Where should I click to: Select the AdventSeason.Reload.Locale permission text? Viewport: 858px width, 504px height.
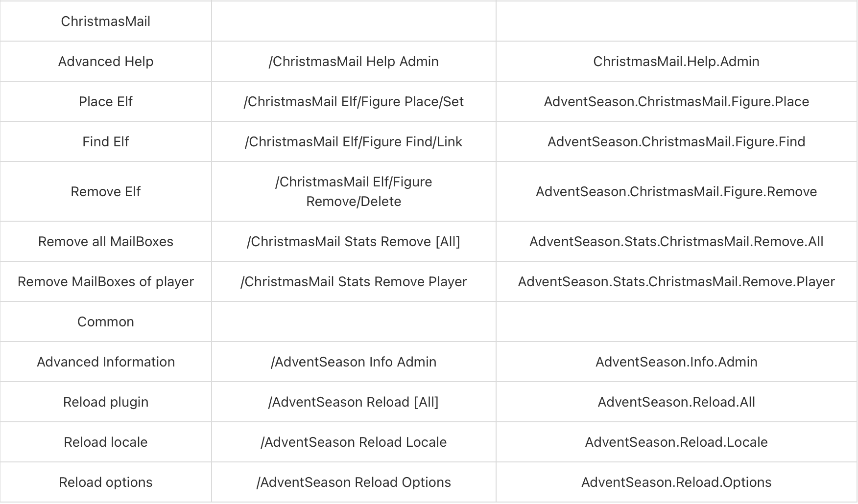click(676, 442)
